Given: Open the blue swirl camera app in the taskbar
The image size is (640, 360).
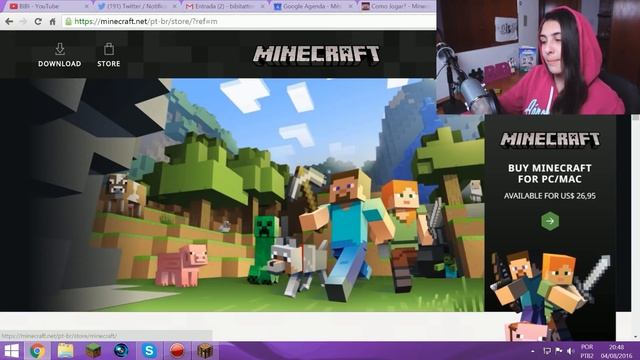Looking at the screenshot, I should [x=121, y=351].
